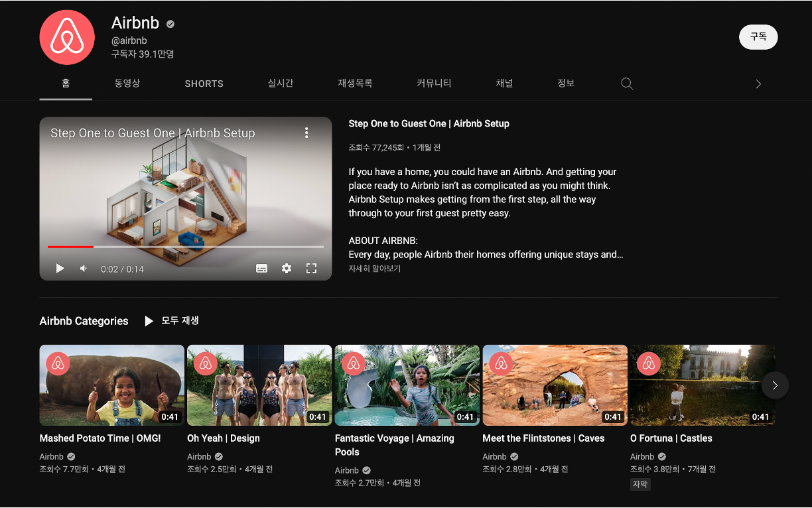Open the 재생목록 tab

tap(355, 84)
